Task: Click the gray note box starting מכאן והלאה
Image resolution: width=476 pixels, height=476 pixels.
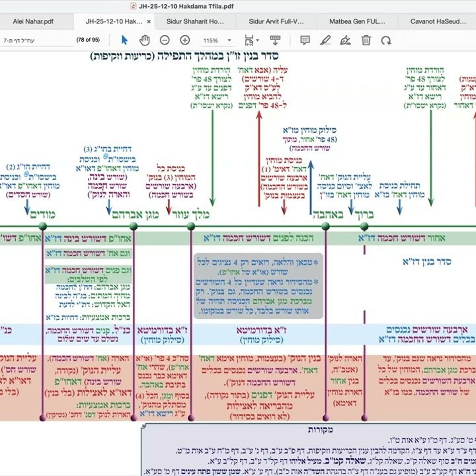Action: (258, 286)
